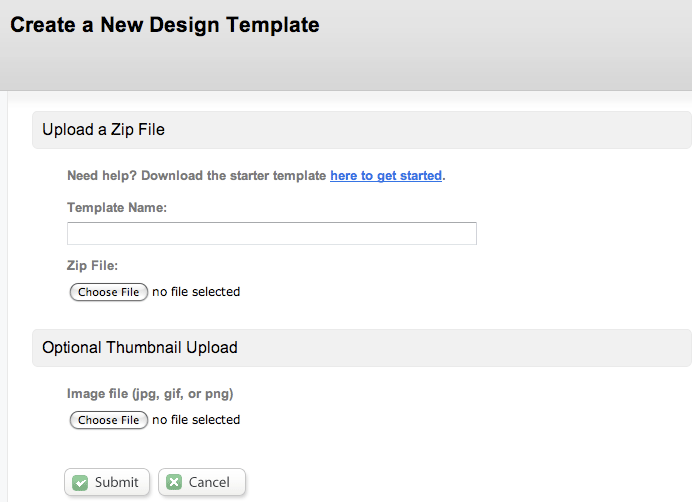Click the 'Template Name:' label
This screenshot has height=502, width=692.
pos(117,208)
